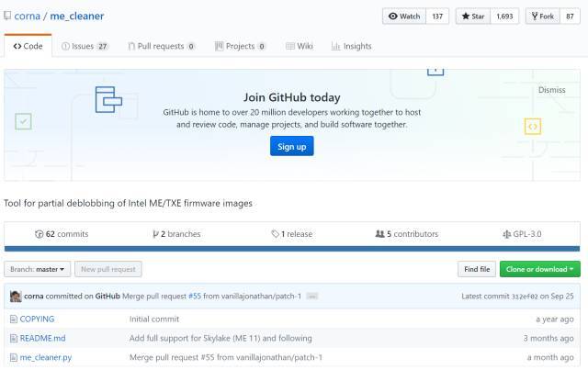This screenshot has width=588, height=370.
Task: Click the repository book icon beside corna
Action: pos(7,16)
